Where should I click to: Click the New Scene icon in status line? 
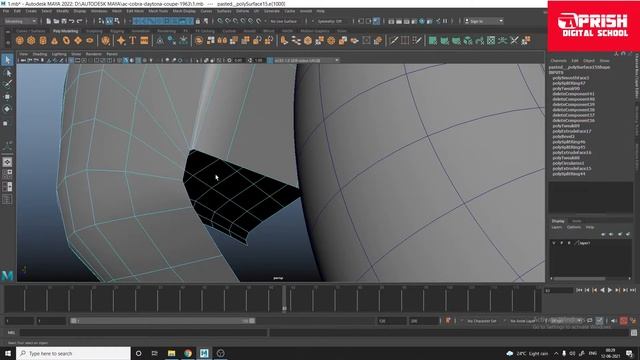pos(49,21)
